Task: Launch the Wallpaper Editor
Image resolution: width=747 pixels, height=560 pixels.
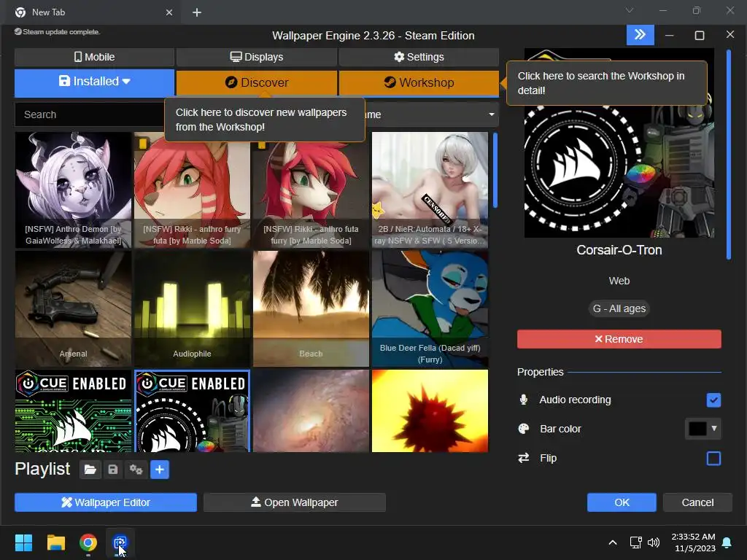Action: [106, 502]
